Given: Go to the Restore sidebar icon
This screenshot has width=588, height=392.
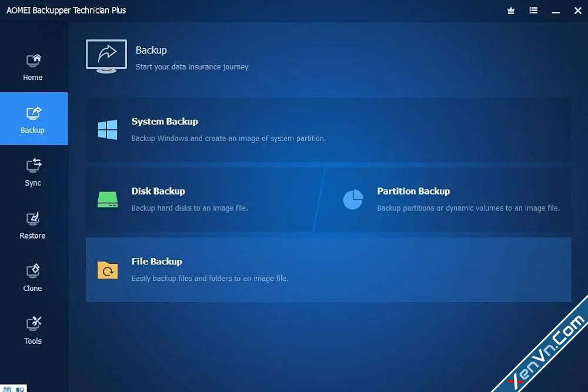Looking at the screenshot, I should click(x=32, y=219).
